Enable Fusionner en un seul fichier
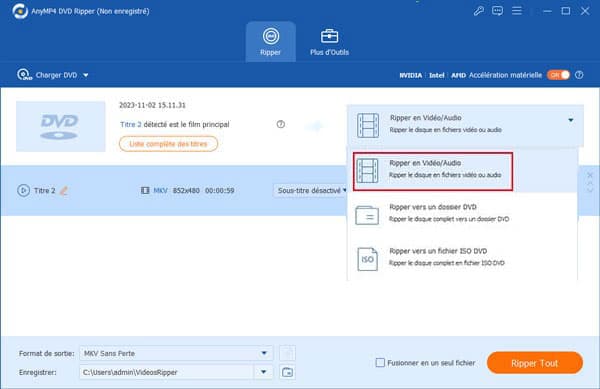600x389 pixels. (x=380, y=363)
